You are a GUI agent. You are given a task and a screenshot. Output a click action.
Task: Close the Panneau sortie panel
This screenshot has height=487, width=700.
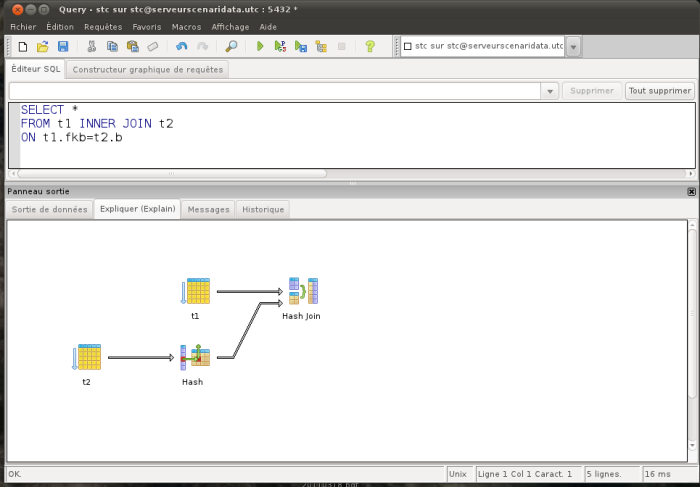point(691,191)
